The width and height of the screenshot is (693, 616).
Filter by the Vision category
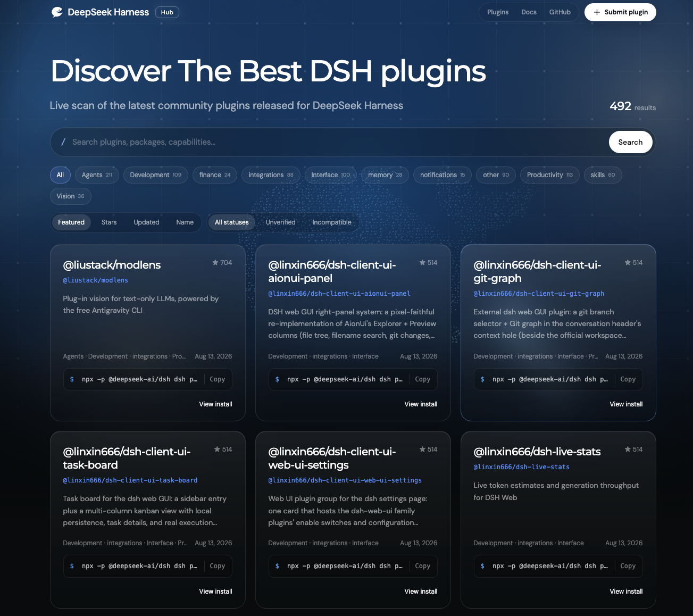click(x=70, y=196)
